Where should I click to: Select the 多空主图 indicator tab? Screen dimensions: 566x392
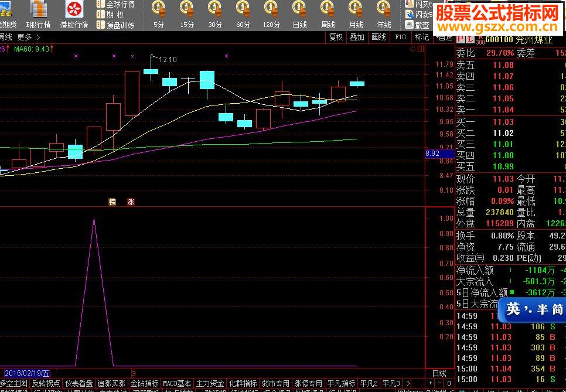tap(13, 383)
